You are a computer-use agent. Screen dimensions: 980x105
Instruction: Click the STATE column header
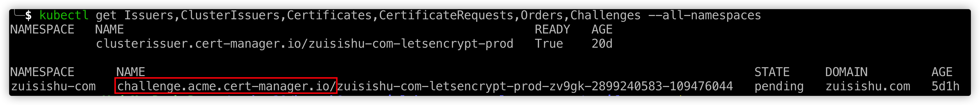tap(772, 72)
